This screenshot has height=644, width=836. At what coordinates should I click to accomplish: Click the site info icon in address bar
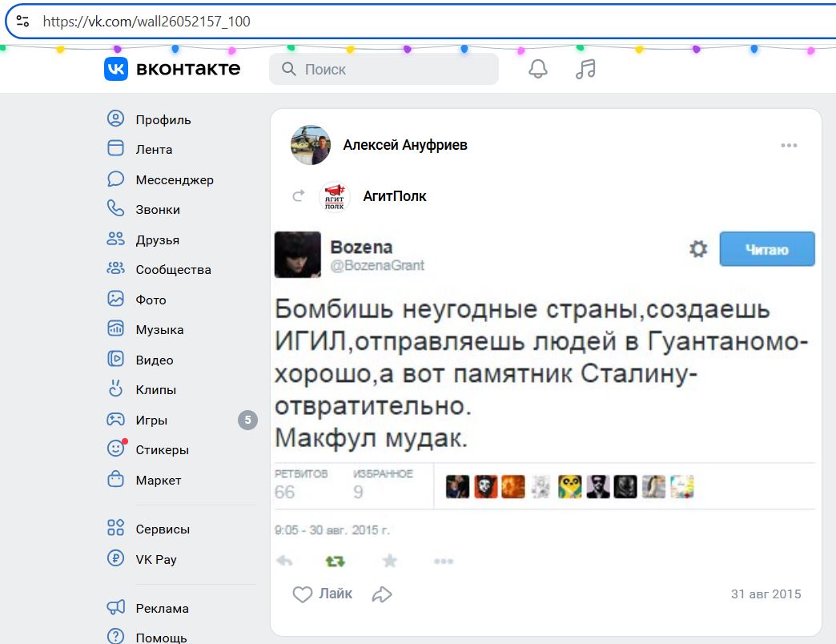point(22,22)
